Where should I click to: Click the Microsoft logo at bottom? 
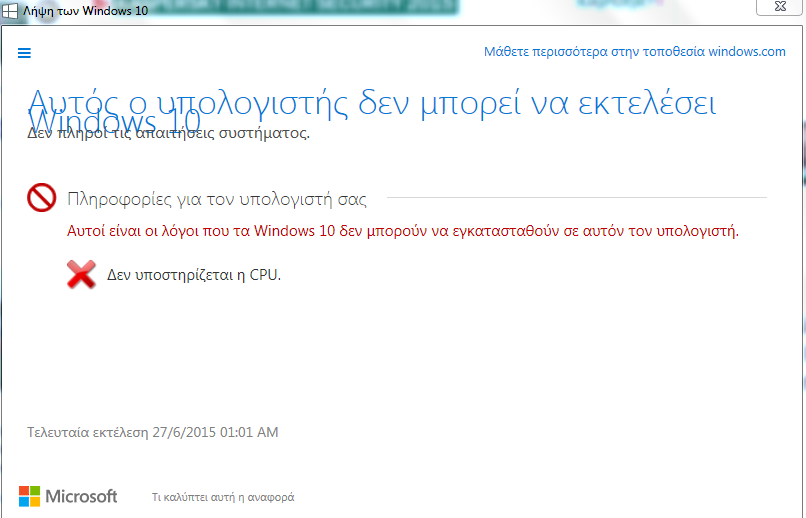click(68, 496)
